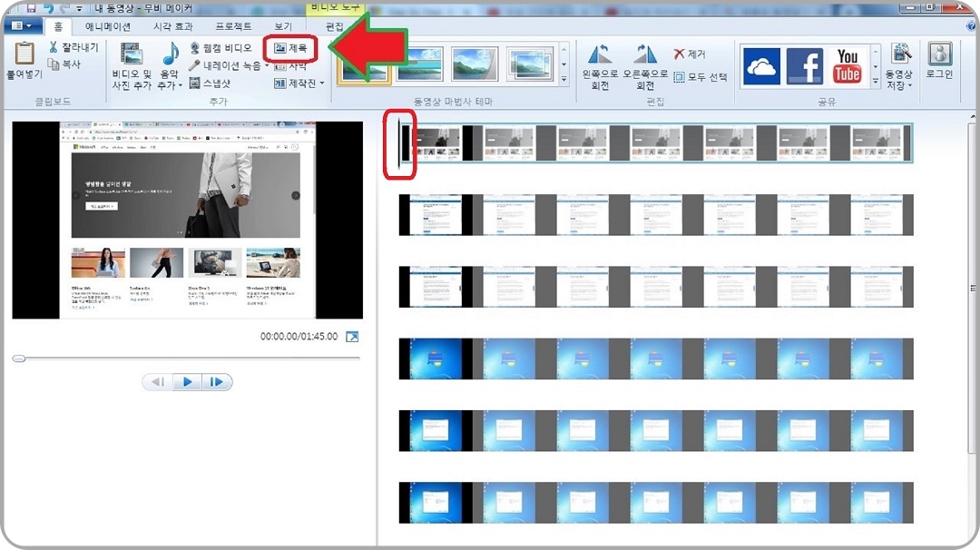Open 내레이션 녹음 dropdown arrow
Viewport: 980px width, 550px height.
click(267, 65)
